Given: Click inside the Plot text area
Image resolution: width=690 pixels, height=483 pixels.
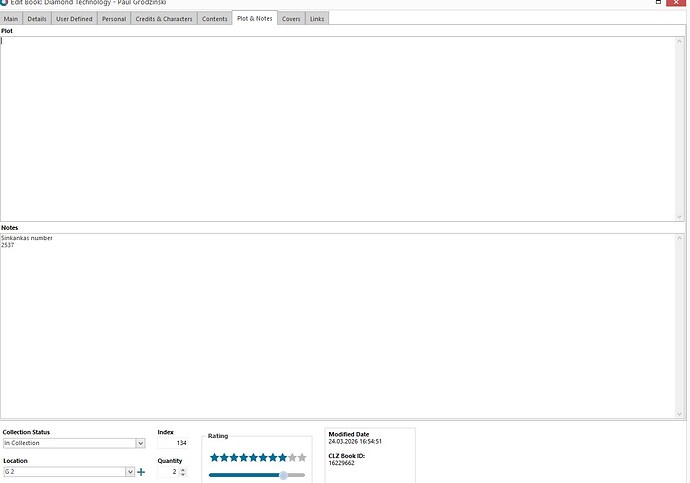Looking at the screenshot, I should coord(338,129).
